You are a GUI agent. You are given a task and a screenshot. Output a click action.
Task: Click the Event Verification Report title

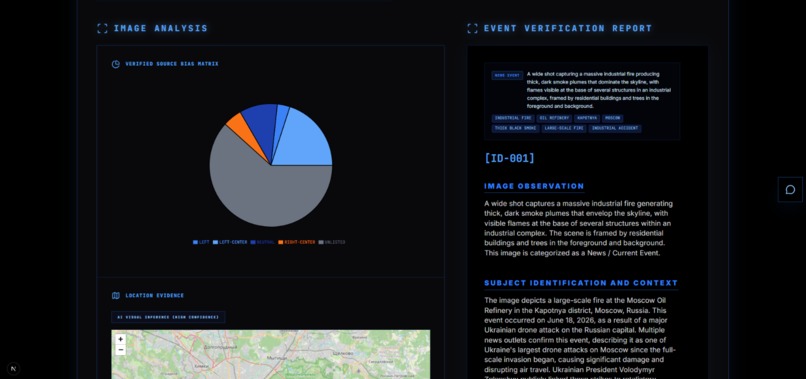(x=568, y=28)
